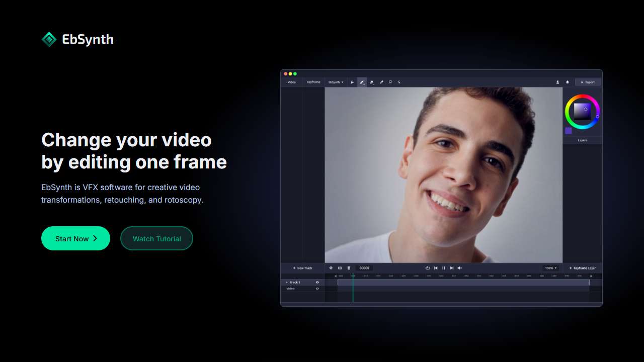The image size is (644, 362).
Task: Click the Start Now button
Action: pyautogui.click(x=75, y=238)
